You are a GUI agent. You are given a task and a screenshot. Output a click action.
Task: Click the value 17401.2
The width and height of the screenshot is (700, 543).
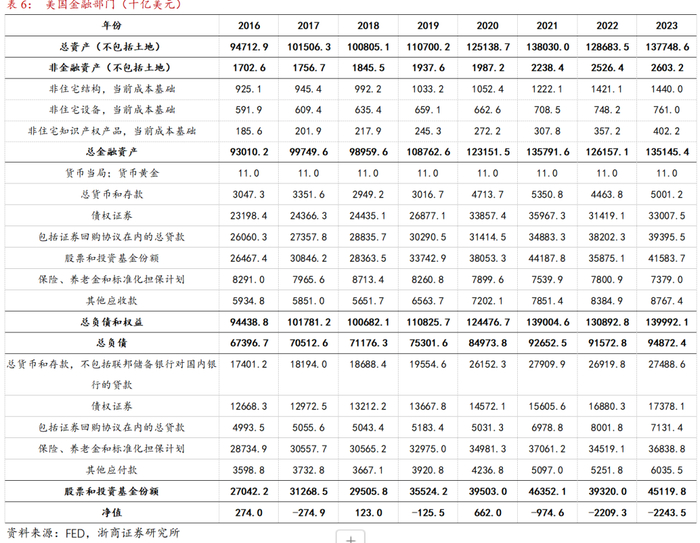click(249, 364)
